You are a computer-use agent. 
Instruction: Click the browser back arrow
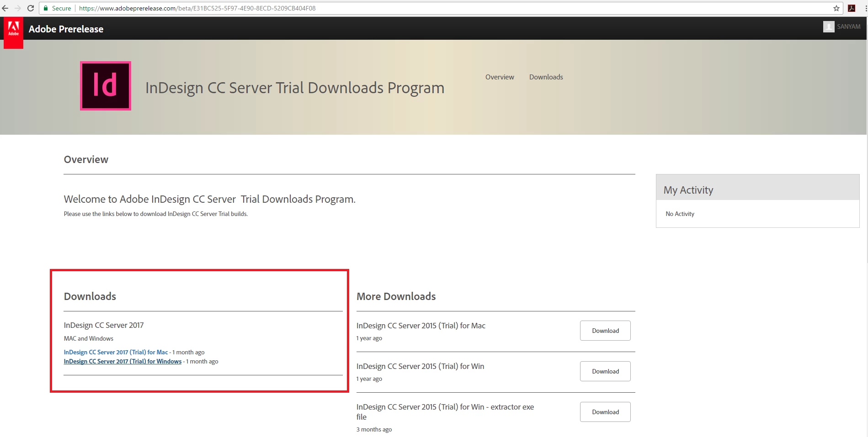tap(5, 8)
